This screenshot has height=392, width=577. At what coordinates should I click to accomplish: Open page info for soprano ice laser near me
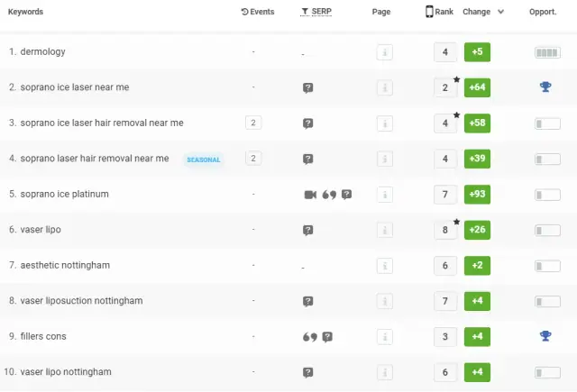385,88
